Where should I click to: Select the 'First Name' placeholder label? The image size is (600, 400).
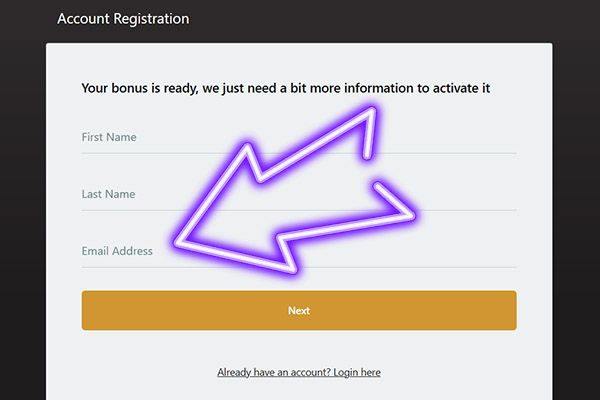click(x=109, y=137)
